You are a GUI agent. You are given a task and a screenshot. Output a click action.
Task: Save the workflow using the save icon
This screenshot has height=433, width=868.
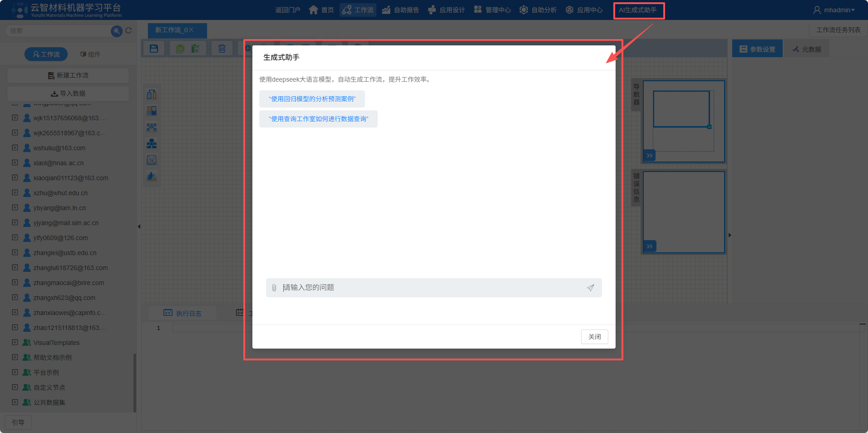(x=153, y=48)
